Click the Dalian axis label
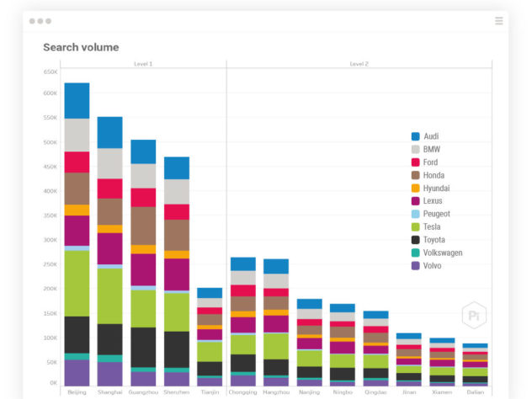The width and height of the screenshot is (532, 399). 476,392
